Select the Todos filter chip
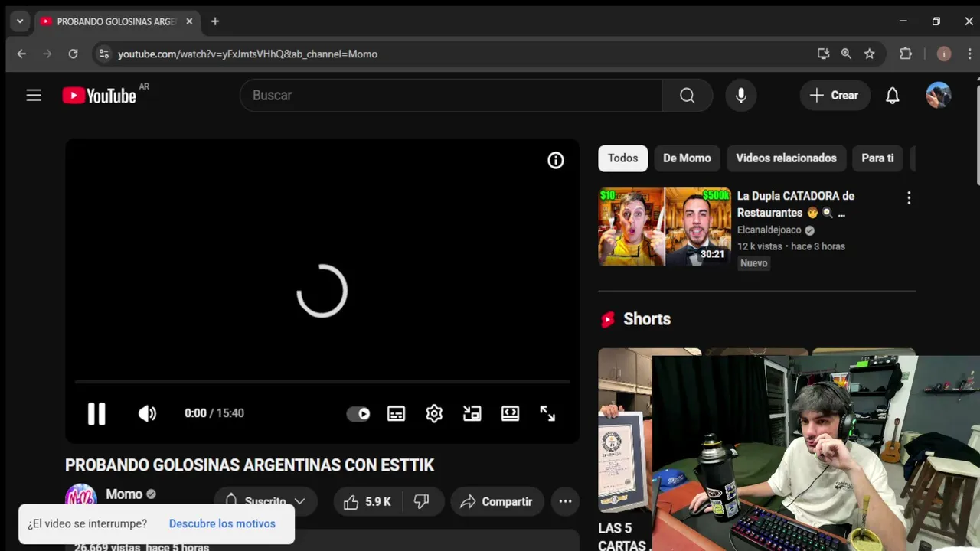 622,158
